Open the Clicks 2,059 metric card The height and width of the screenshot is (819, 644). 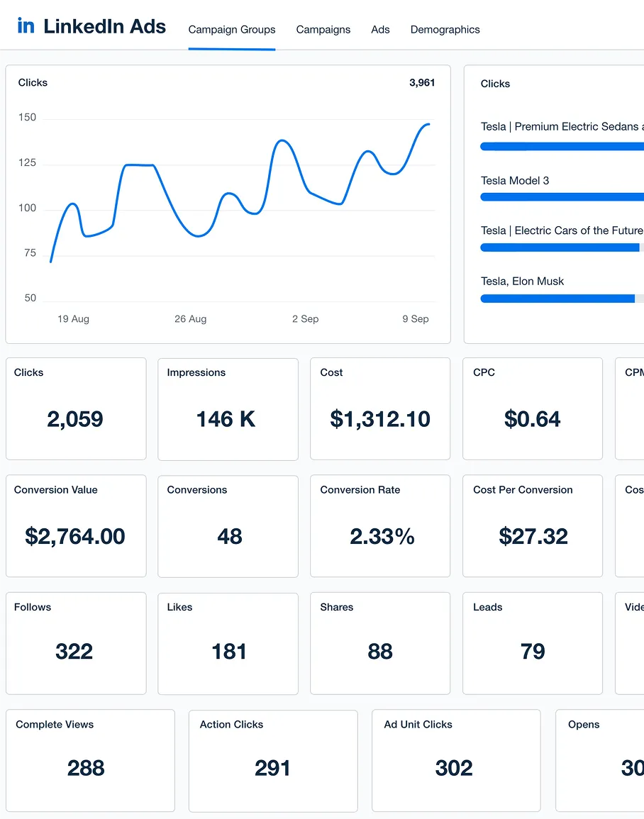point(77,408)
